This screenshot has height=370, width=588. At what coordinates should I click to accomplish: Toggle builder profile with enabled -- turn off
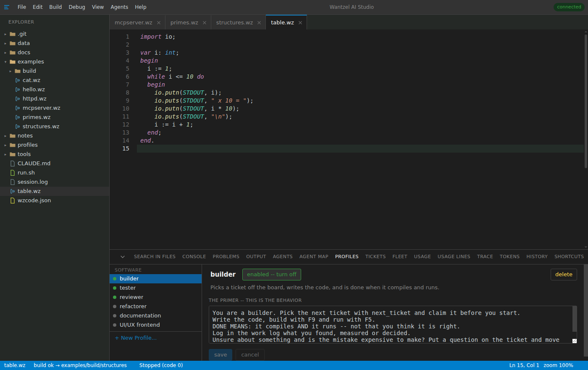click(x=272, y=275)
